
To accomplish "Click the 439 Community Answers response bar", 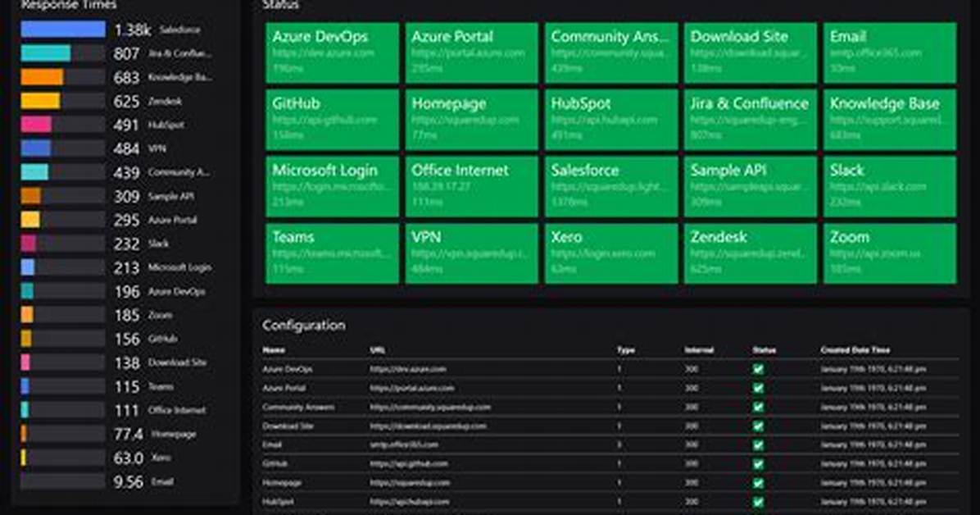I will tap(63, 172).
